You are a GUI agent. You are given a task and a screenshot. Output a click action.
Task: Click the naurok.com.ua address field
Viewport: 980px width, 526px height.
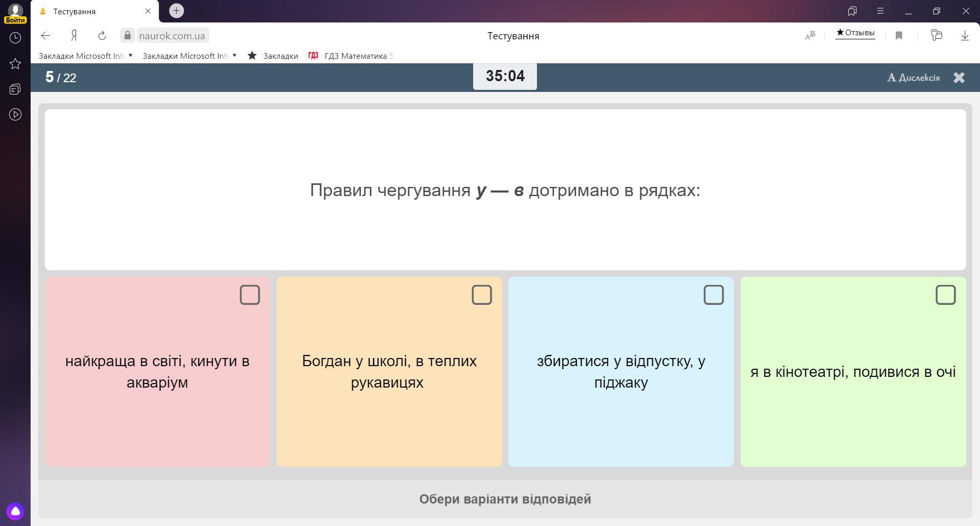[x=171, y=36]
